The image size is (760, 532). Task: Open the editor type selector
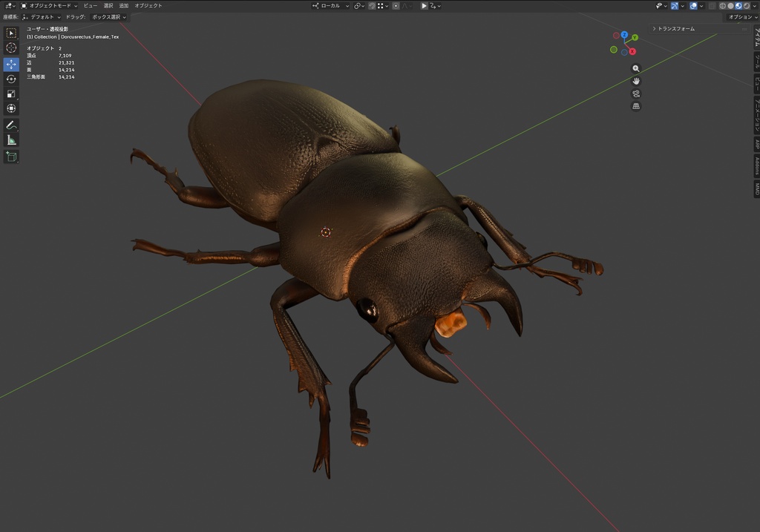10,6
